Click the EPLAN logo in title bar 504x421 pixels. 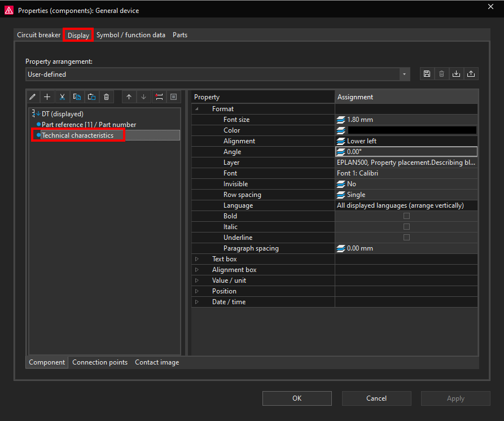click(9, 10)
